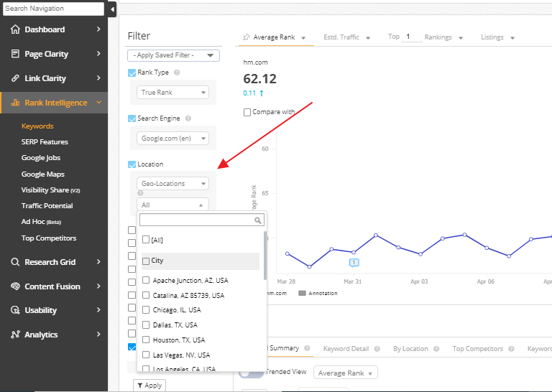Click the Usability icon

click(x=15, y=310)
